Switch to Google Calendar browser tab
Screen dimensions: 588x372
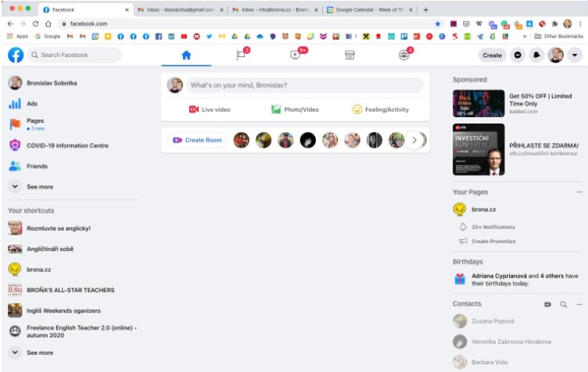tap(369, 9)
